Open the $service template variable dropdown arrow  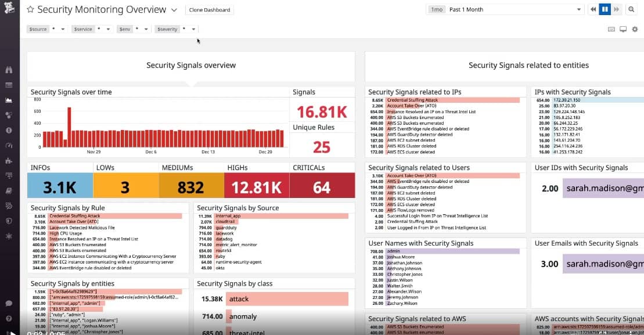click(x=108, y=29)
